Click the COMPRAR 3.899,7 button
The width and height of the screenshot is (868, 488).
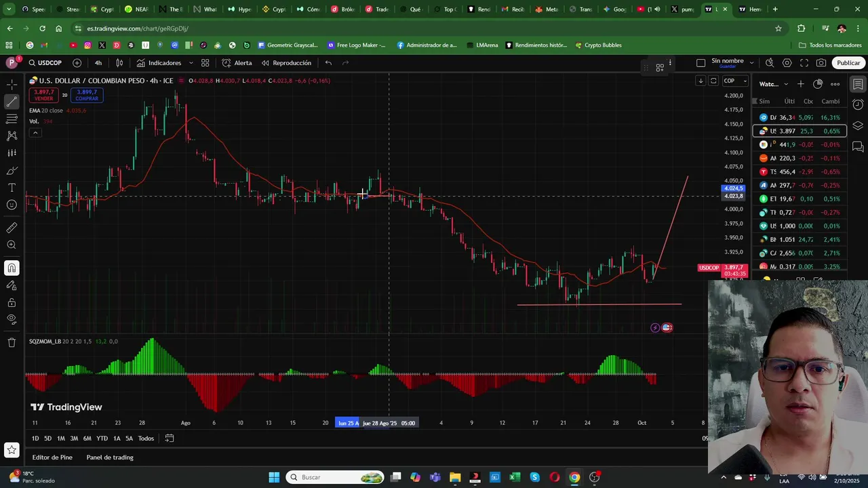click(x=87, y=95)
